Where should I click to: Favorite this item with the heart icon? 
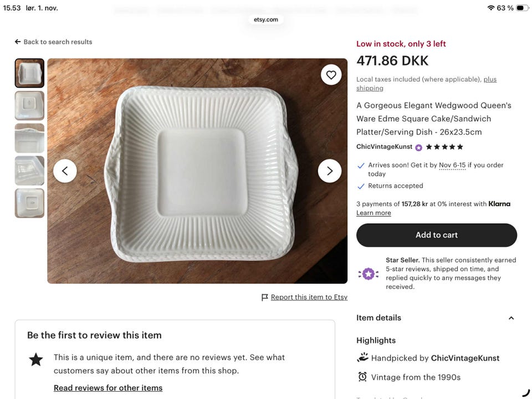(x=331, y=75)
